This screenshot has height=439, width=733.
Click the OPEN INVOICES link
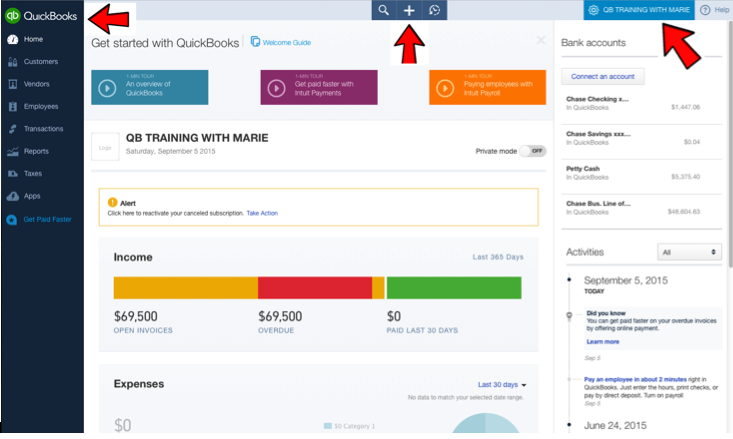(143, 331)
